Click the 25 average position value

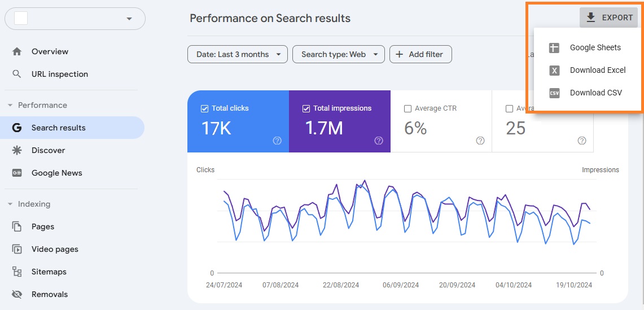(x=515, y=128)
